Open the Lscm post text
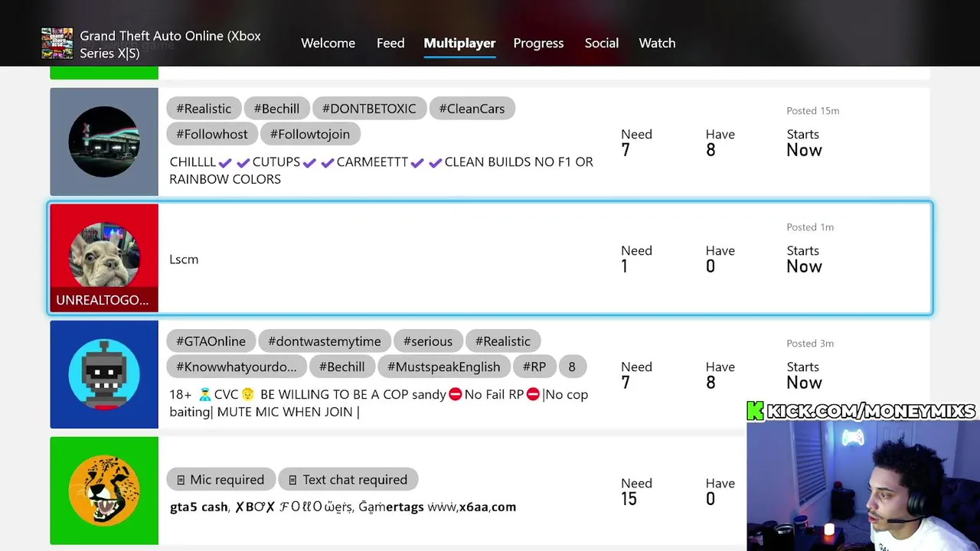Image resolution: width=980 pixels, height=551 pixels. (x=184, y=259)
